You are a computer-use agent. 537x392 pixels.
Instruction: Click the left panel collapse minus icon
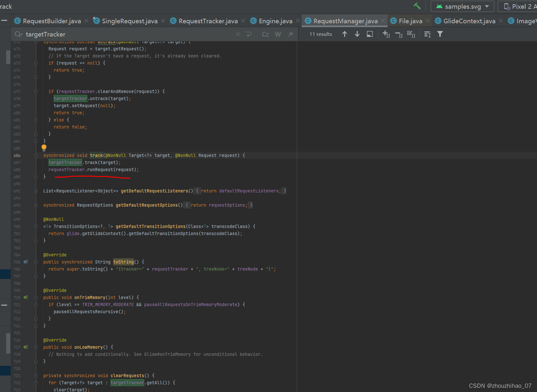pos(4,21)
